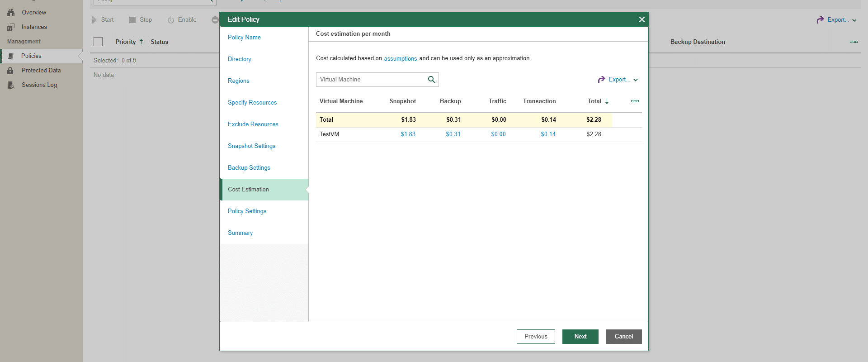
Task: Select the TestVM row name
Action: 329,134
